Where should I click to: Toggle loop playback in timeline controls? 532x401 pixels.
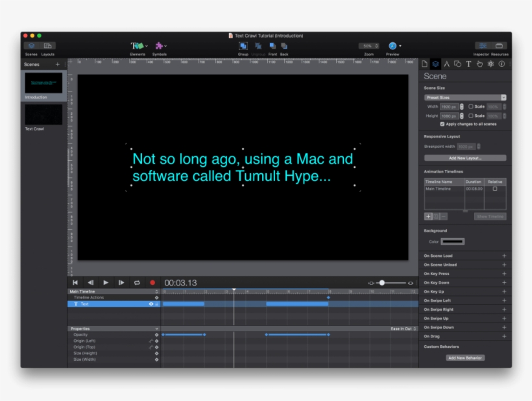(137, 283)
